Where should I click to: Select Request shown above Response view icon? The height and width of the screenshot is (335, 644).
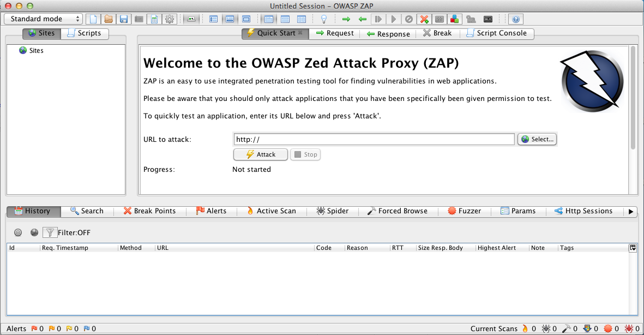285,19
